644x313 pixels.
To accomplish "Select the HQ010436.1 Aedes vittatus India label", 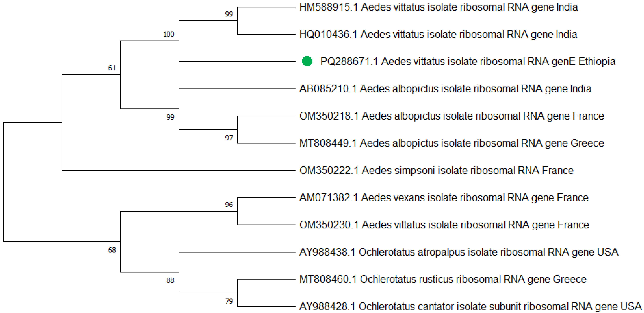I will pos(438,34).
